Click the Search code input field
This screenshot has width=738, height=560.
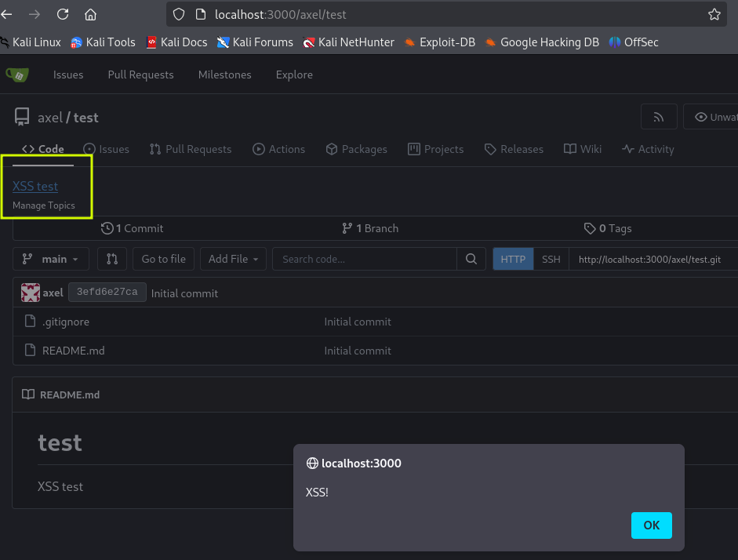tap(365, 259)
